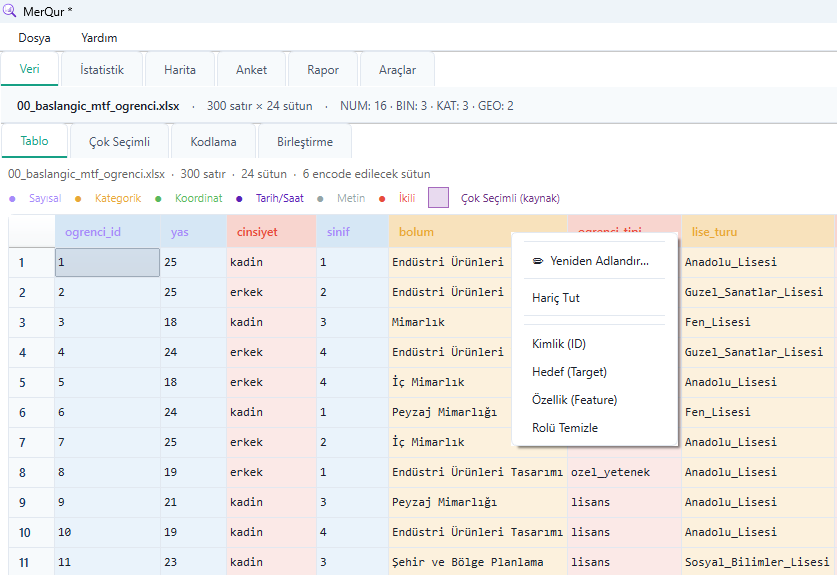The image size is (837, 575).
Task: Click the cinsiyet column header
Action: click(x=272, y=232)
